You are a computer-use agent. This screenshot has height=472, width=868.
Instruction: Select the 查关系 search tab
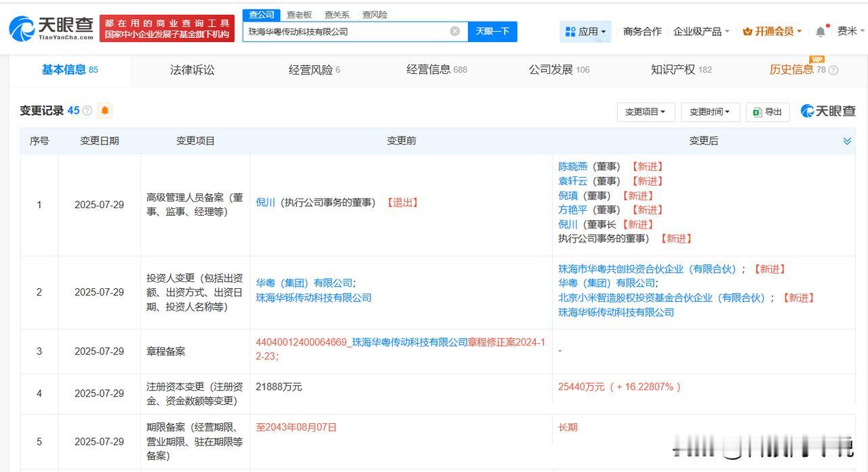pos(337,15)
